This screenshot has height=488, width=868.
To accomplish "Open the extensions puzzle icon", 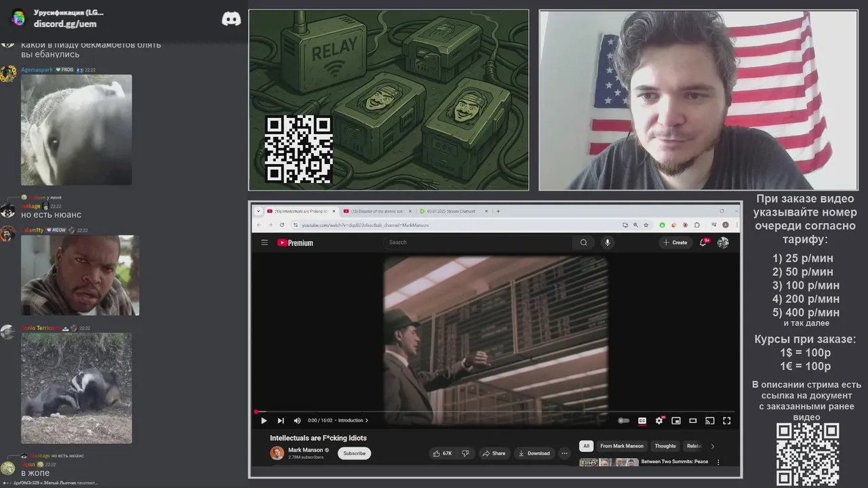I will coord(696,224).
